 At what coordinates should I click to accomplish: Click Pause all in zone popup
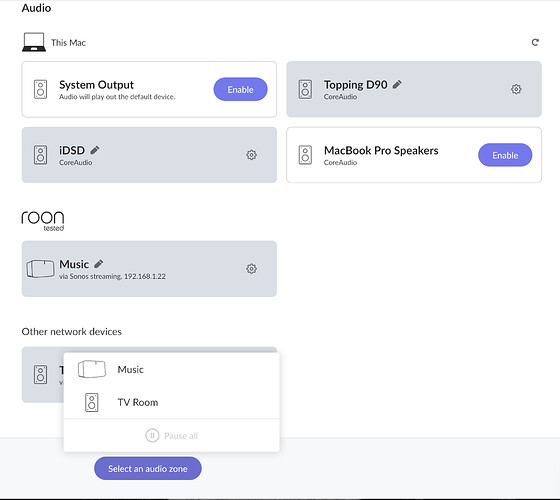pyautogui.click(x=171, y=436)
